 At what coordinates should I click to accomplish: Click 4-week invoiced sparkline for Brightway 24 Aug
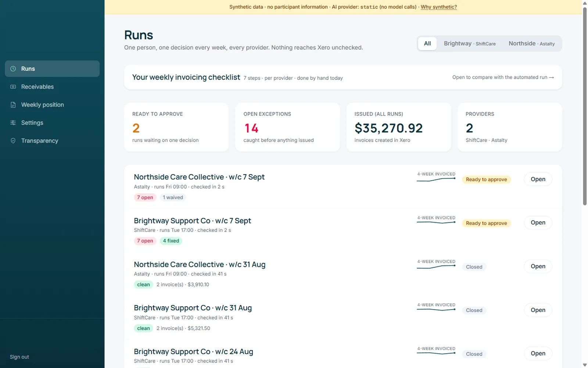pos(436,353)
